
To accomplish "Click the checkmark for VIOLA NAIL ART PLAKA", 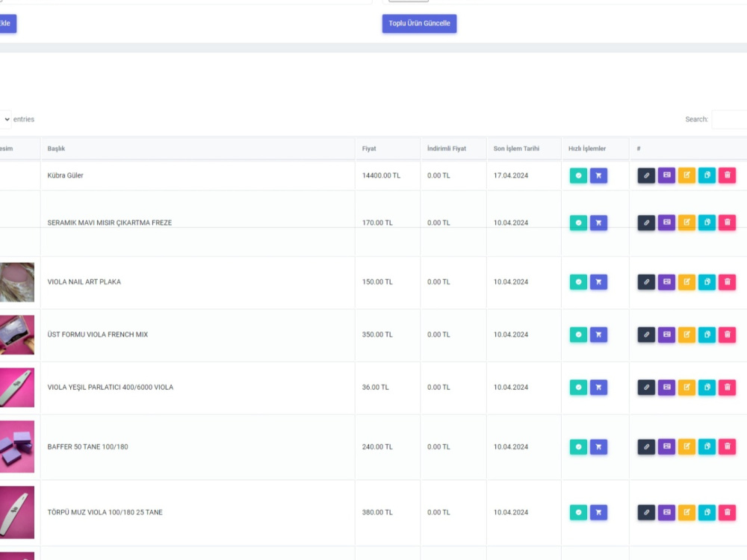I will coord(578,282).
